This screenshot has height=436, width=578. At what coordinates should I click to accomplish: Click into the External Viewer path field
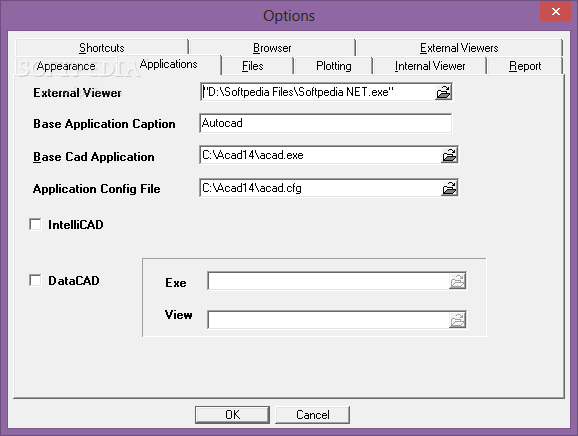coord(317,92)
